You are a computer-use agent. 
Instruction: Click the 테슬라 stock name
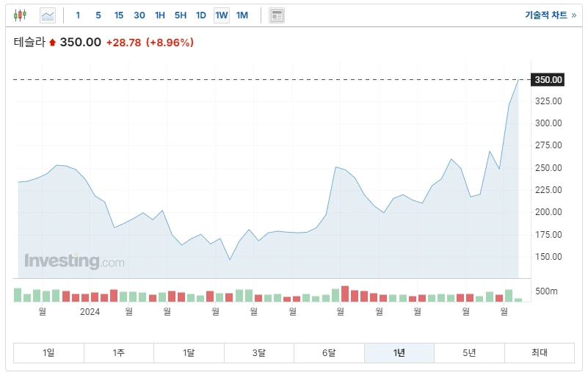point(29,42)
